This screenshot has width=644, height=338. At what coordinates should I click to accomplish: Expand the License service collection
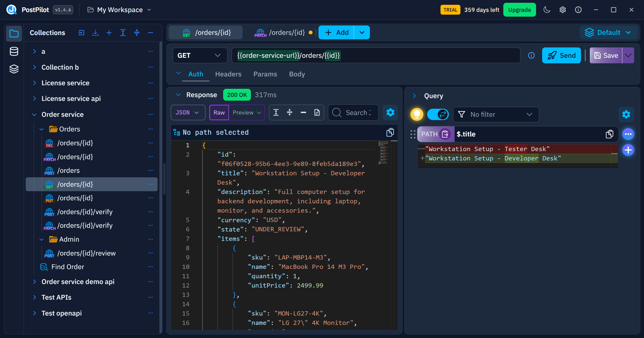[65, 83]
